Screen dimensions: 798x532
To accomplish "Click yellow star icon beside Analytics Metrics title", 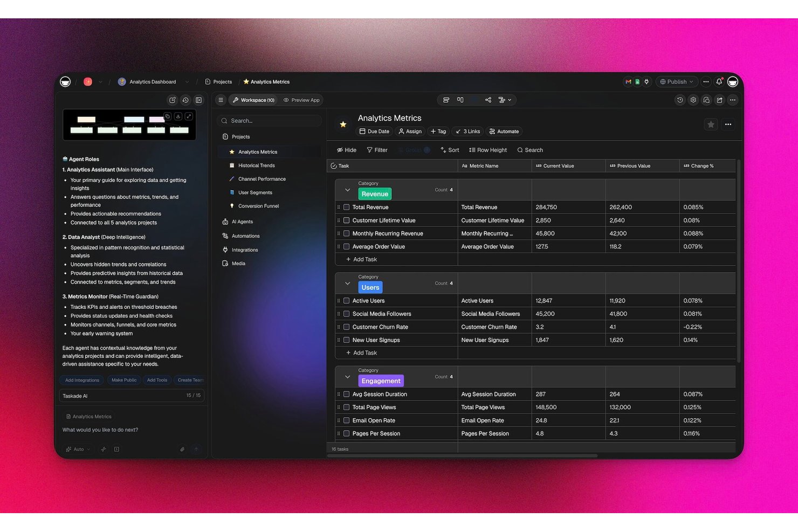I will pos(343,125).
